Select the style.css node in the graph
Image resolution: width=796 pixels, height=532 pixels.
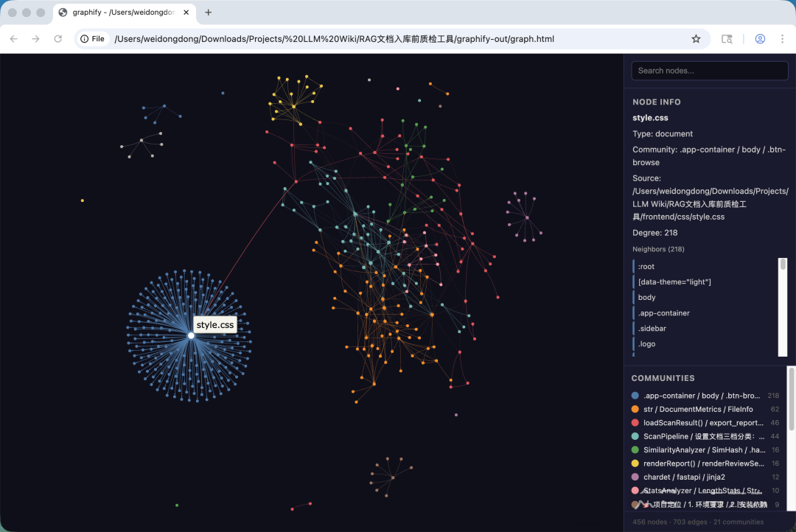point(191,335)
